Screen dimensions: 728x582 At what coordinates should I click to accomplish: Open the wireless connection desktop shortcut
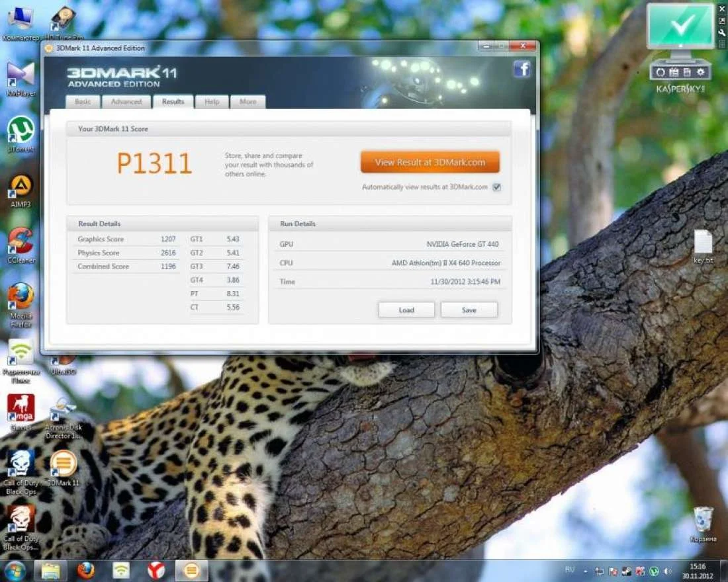pyautogui.click(x=21, y=361)
